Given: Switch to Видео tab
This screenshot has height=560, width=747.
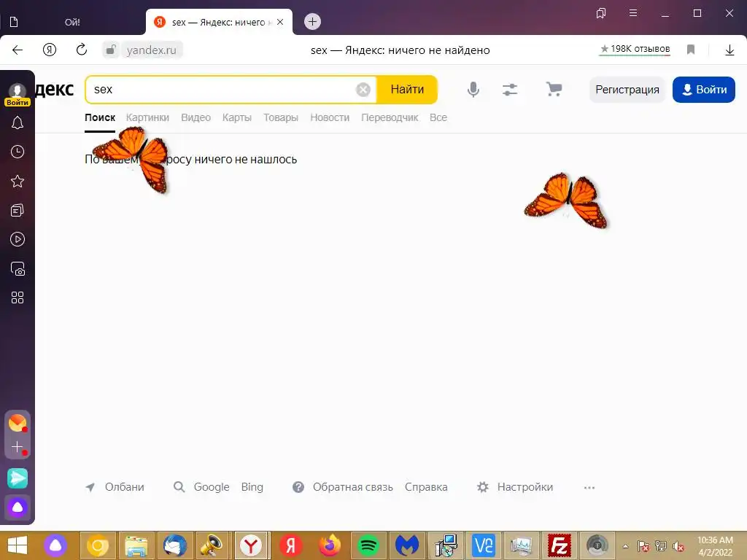Looking at the screenshot, I should point(196,117).
